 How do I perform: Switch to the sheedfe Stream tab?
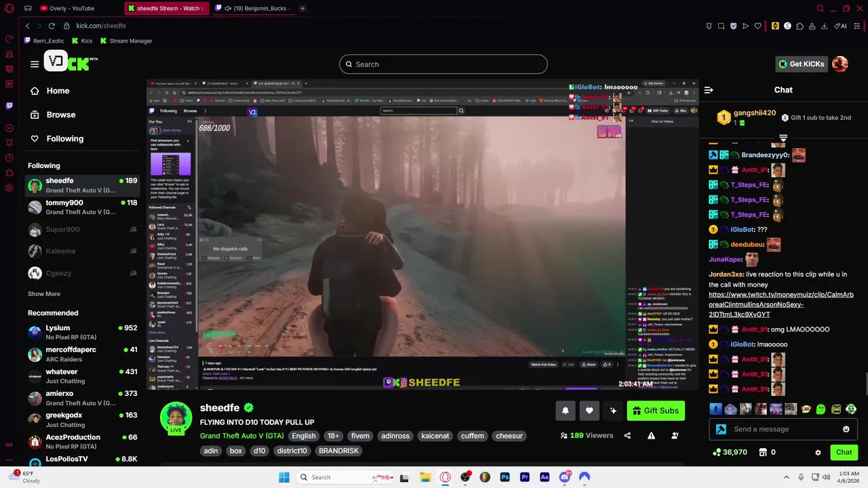coord(166,9)
